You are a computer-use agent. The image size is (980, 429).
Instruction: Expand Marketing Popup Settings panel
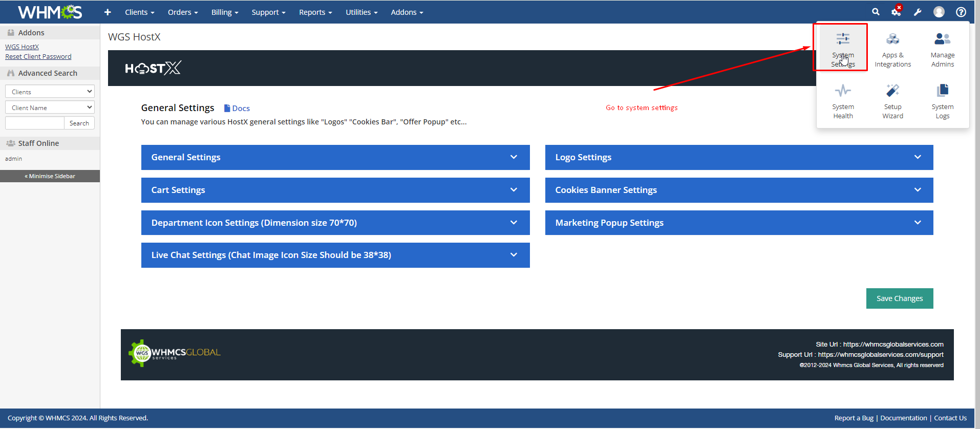738,223
